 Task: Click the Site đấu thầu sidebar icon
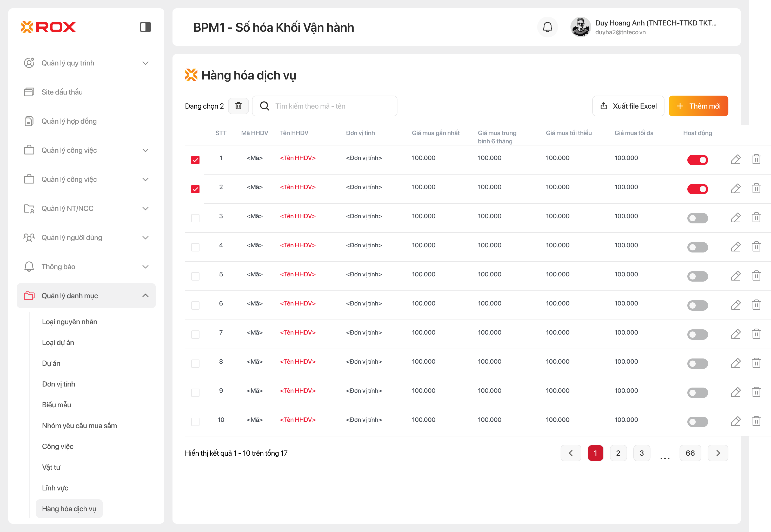click(29, 92)
